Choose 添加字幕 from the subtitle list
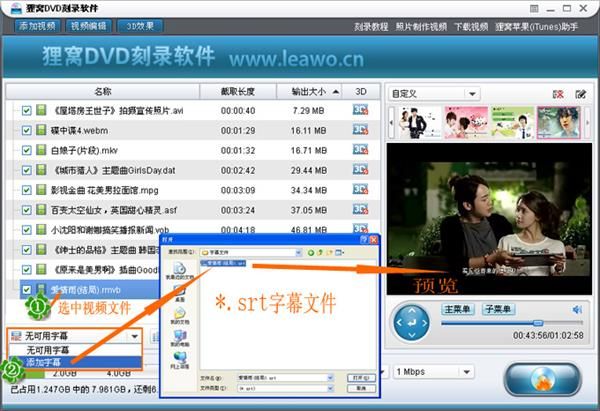The width and height of the screenshot is (600, 411). 75,362
